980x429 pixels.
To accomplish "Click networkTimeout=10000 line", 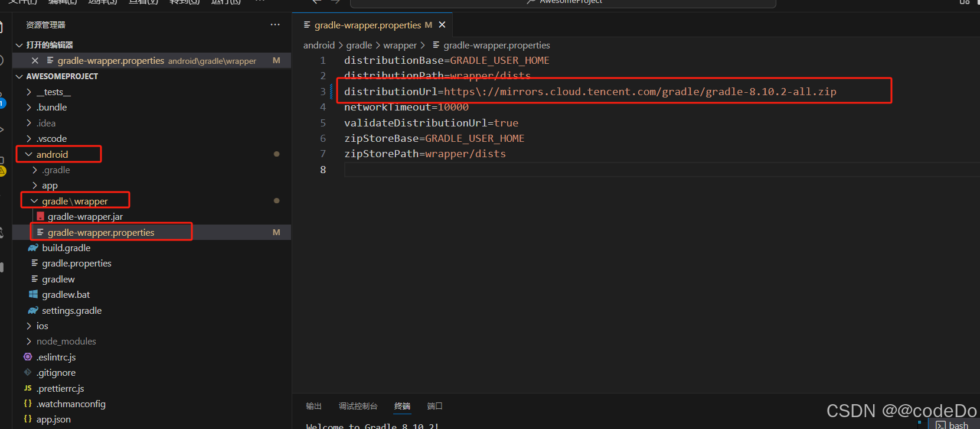I will (x=406, y=107).
